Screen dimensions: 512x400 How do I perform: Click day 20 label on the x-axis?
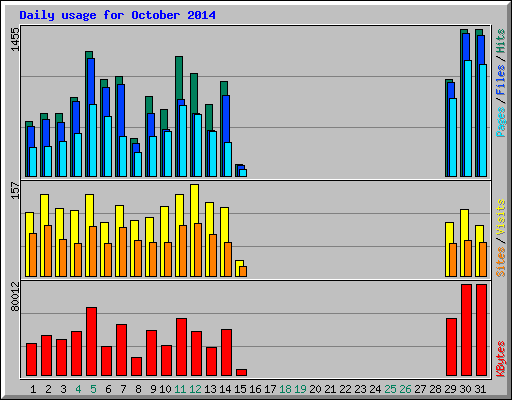(315, 389)
